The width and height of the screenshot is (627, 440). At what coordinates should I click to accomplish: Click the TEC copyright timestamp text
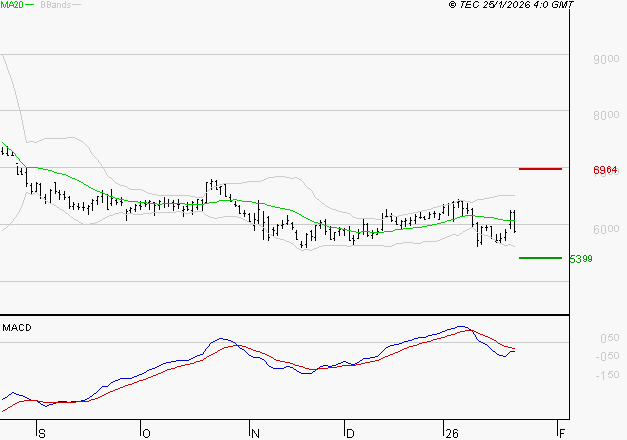[x=511, y=5]
